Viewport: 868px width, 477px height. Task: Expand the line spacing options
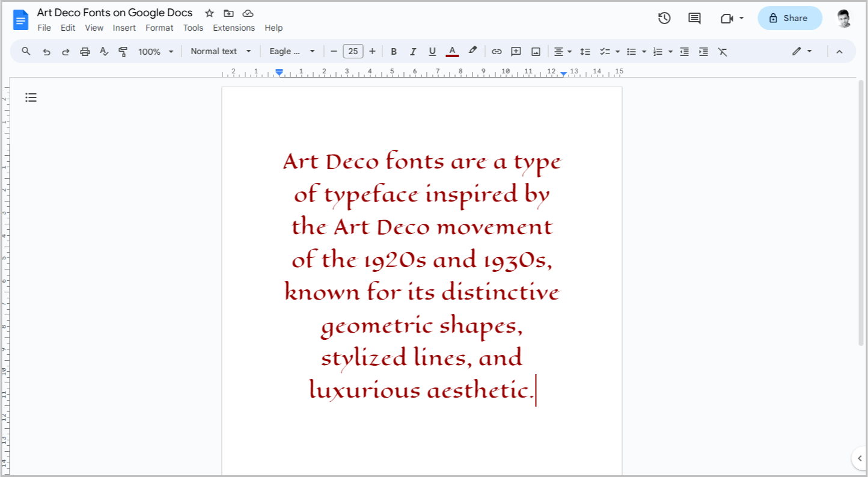(x=585, y=51)
